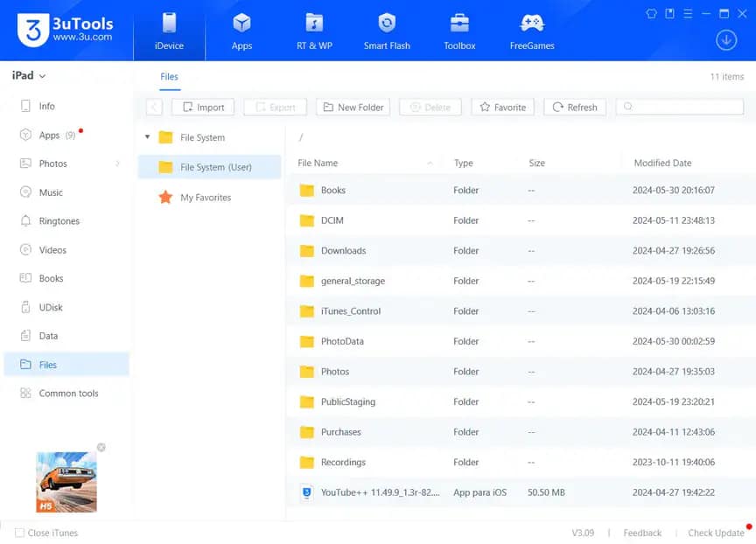Collapse the File System tree node
The image size is (756, 544).
[147, 137]
